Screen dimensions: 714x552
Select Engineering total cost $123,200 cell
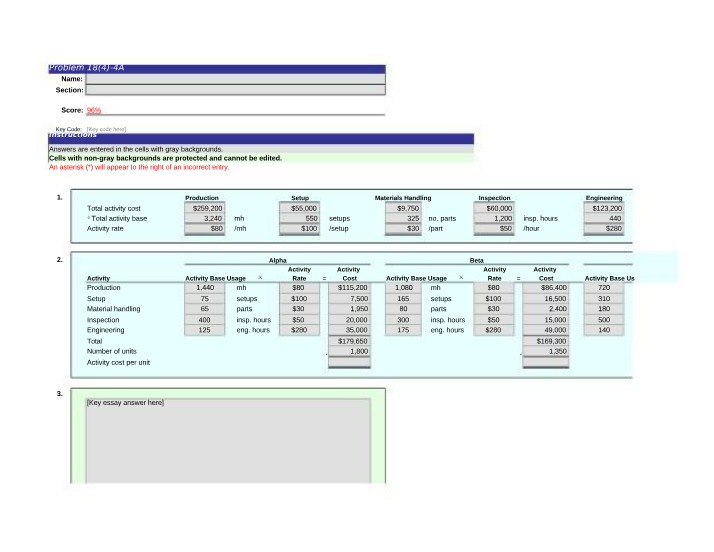(x=604, y=208)
